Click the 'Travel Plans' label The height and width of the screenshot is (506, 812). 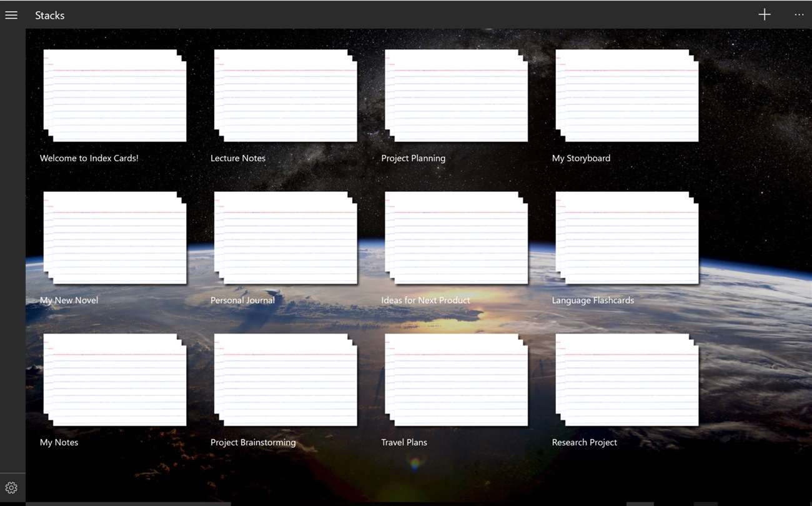404,442
